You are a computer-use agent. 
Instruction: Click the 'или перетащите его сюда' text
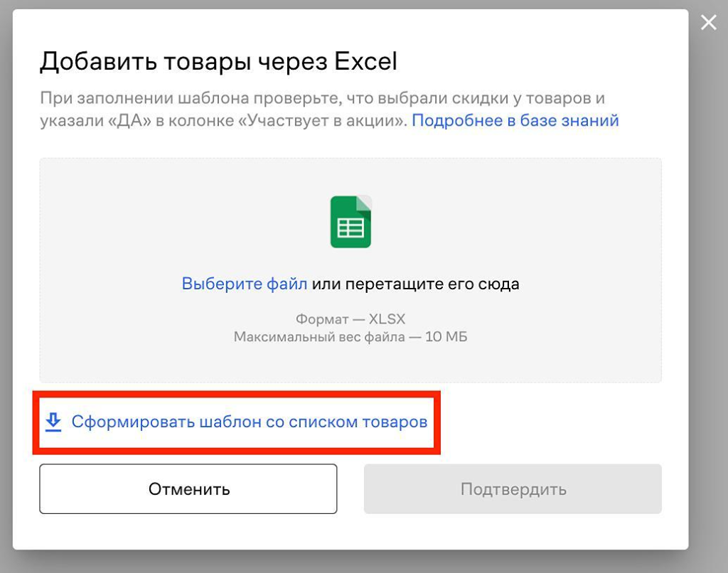click(x=416, y=284)
